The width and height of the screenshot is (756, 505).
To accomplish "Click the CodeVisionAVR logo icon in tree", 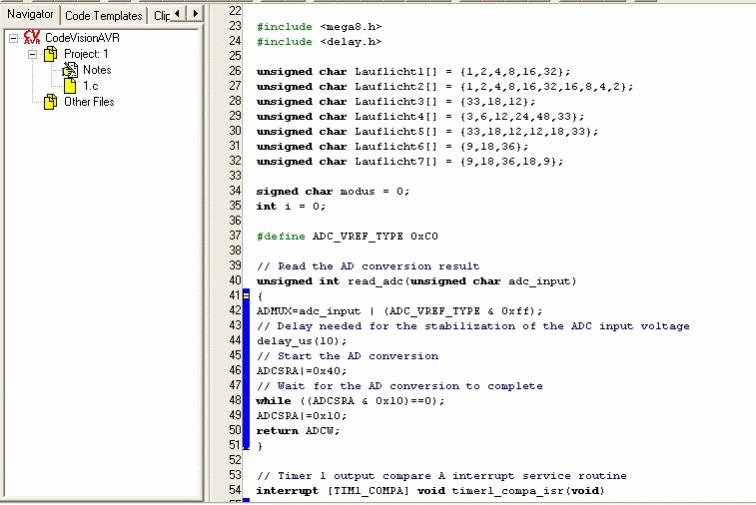I will click(32, 38).
